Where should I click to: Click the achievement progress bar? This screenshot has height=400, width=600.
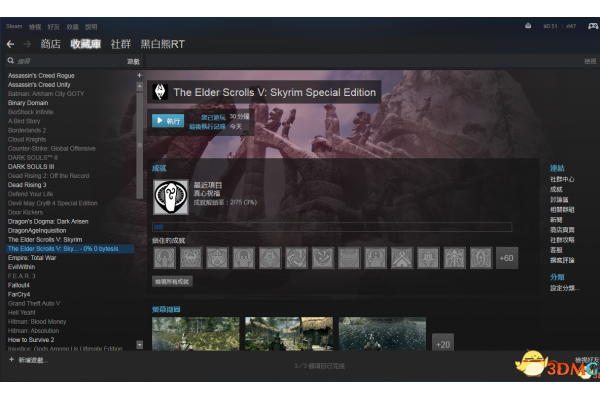332,227
